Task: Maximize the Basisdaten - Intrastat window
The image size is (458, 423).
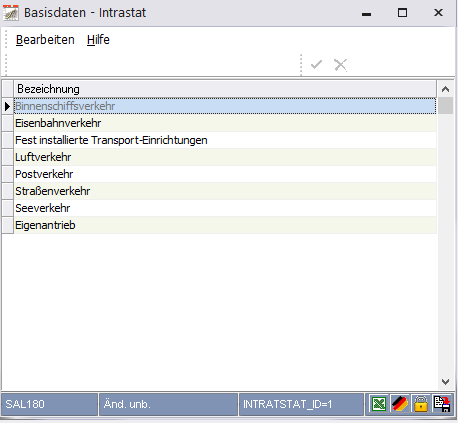Action: (402, 13)
